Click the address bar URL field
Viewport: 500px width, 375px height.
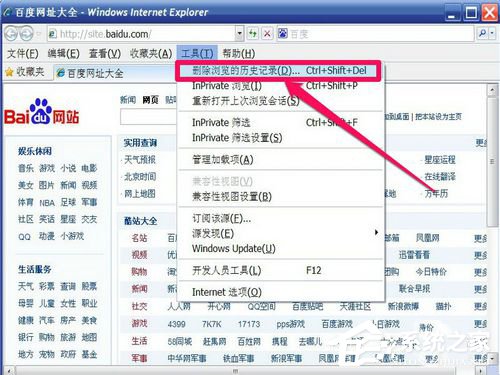tap(141, 34)
